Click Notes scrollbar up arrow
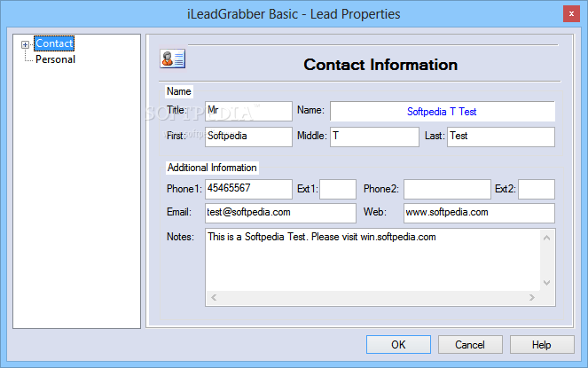 [x=546, y=238]
